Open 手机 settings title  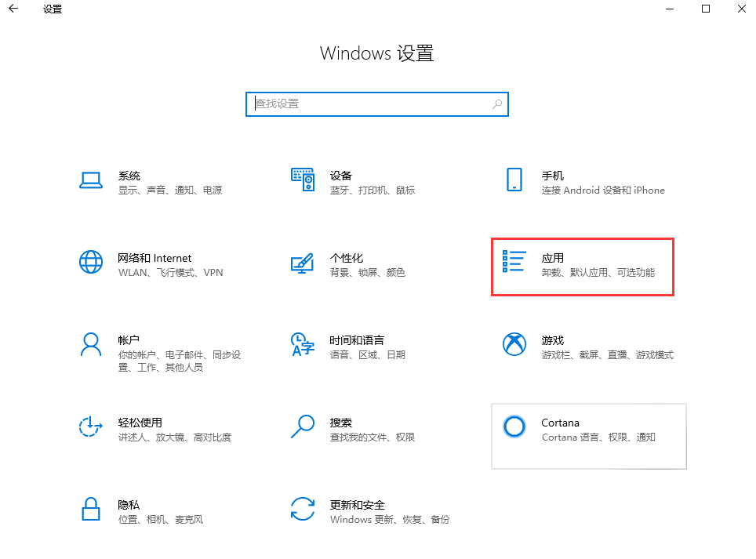tap(553, 176)
